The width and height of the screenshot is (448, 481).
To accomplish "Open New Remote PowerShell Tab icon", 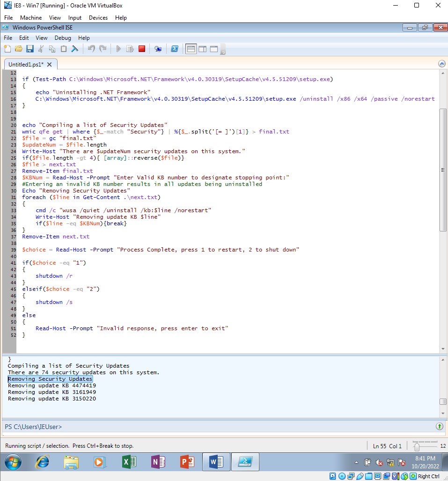I will tap(158, 49).
